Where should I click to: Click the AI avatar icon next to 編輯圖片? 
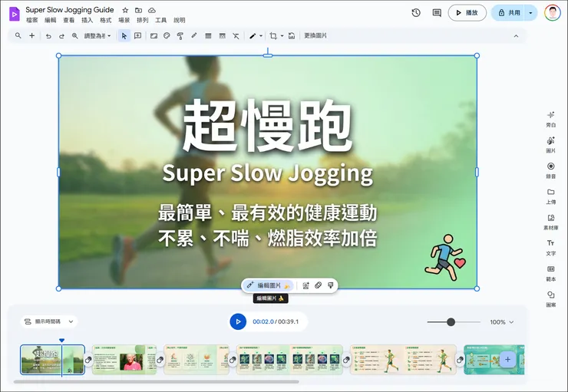(305, 285)
